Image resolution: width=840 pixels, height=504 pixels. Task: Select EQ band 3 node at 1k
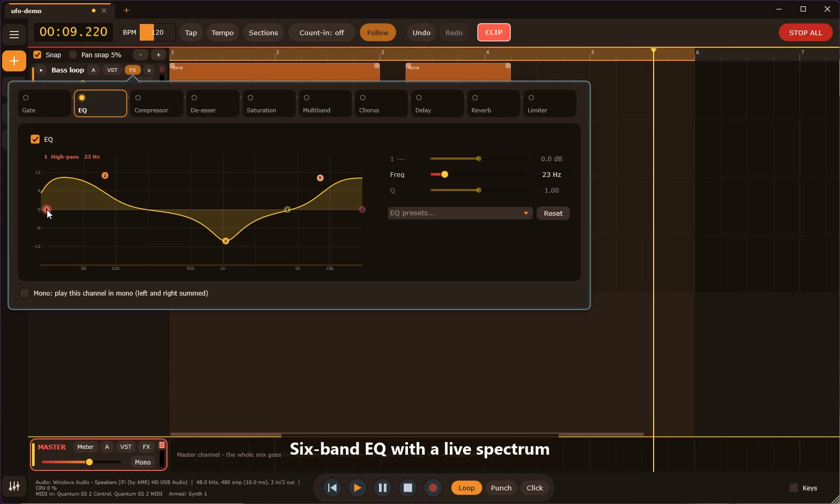(226, 241)
